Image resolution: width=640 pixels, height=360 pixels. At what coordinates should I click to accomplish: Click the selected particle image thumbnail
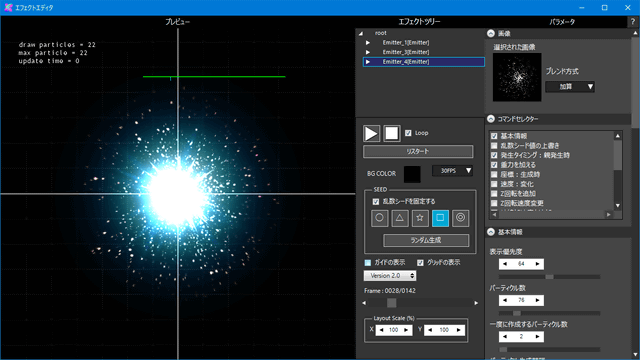[x=517, y=77]
